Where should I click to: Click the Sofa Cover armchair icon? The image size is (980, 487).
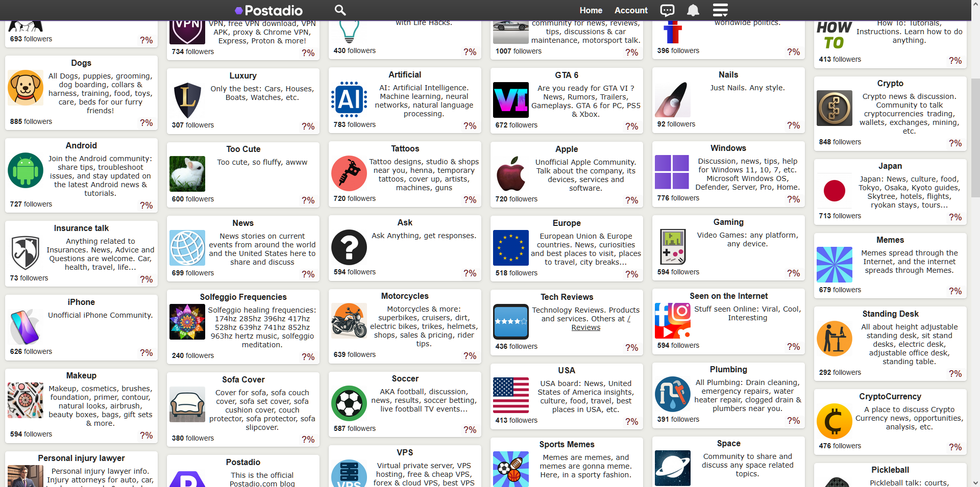[187, 404]
